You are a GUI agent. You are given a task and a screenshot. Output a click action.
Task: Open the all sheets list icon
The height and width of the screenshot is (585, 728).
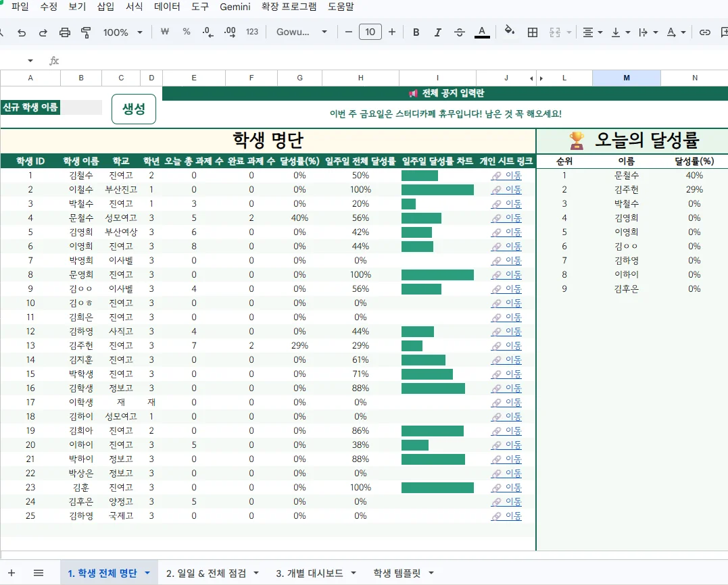tap(39, 573)
